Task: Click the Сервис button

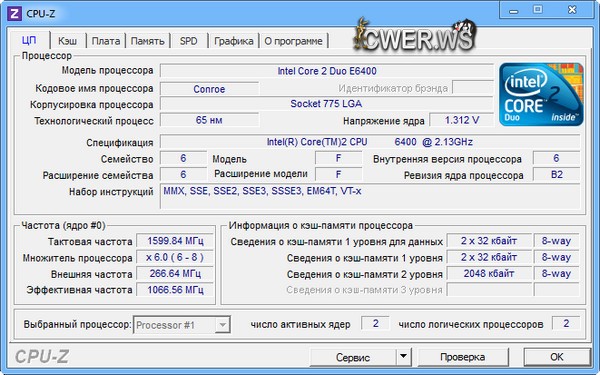Action: [x=353, y=357]
